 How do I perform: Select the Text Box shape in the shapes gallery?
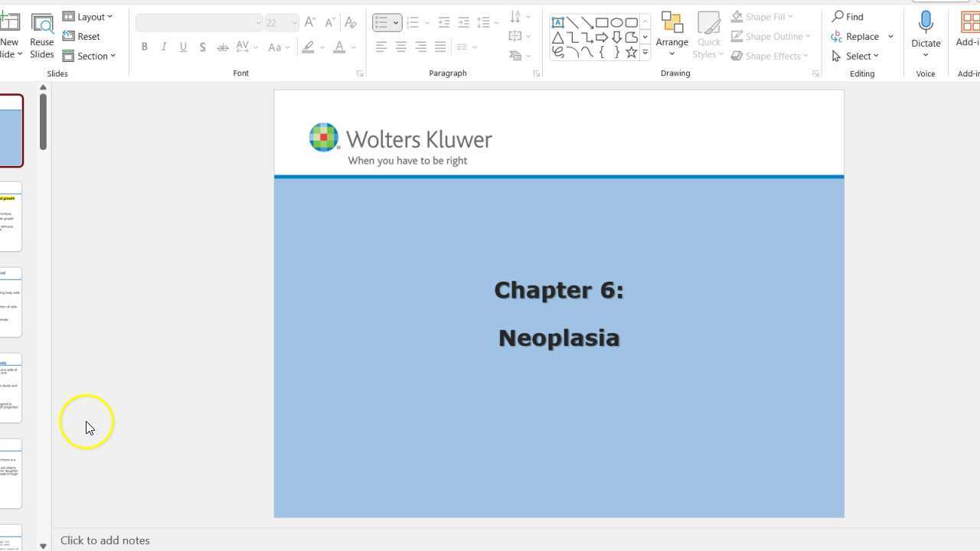pos(558,22)
